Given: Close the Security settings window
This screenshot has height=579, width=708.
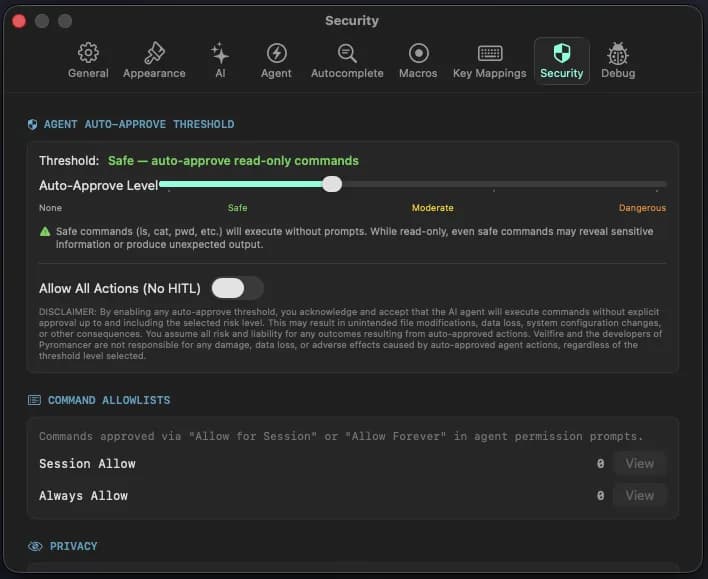Looking at the screenshot, I should (x=19, y=21).
